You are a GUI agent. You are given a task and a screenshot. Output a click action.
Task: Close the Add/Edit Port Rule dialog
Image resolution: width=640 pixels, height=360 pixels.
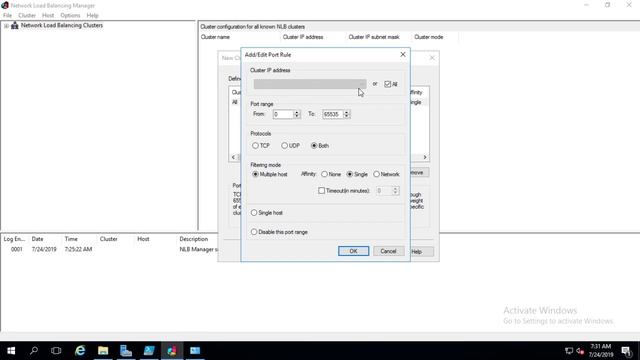pyautogui.click(x=403, y=54)
